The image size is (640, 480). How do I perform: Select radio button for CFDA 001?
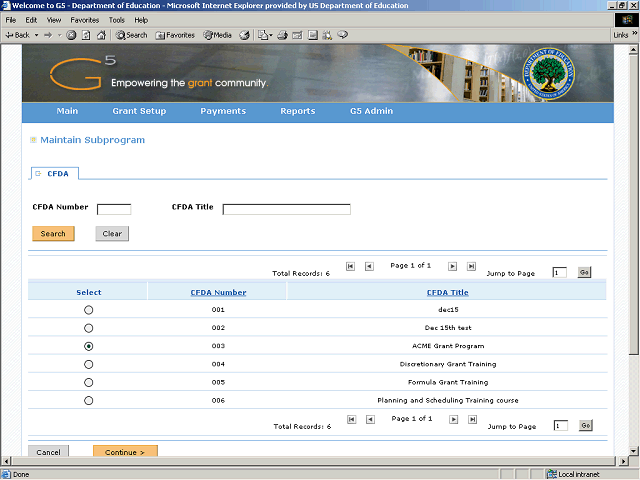(x=89, y=310)
